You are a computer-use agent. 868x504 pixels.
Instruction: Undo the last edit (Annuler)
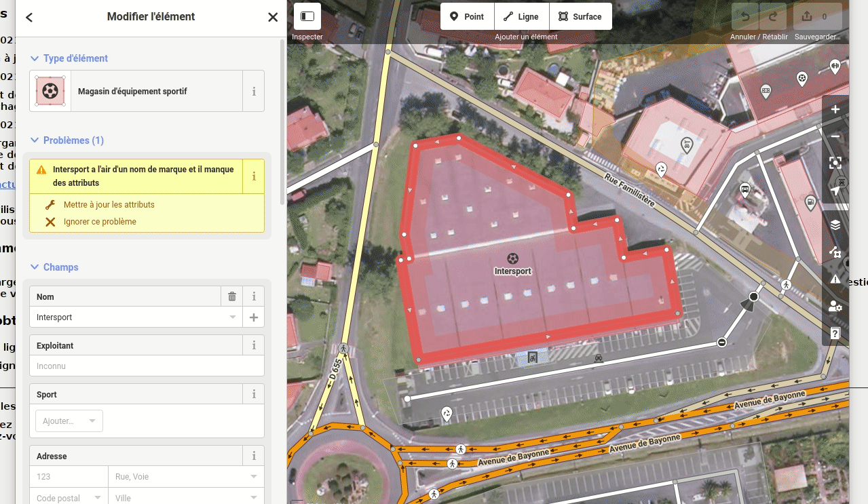click(x=745, y=16)
